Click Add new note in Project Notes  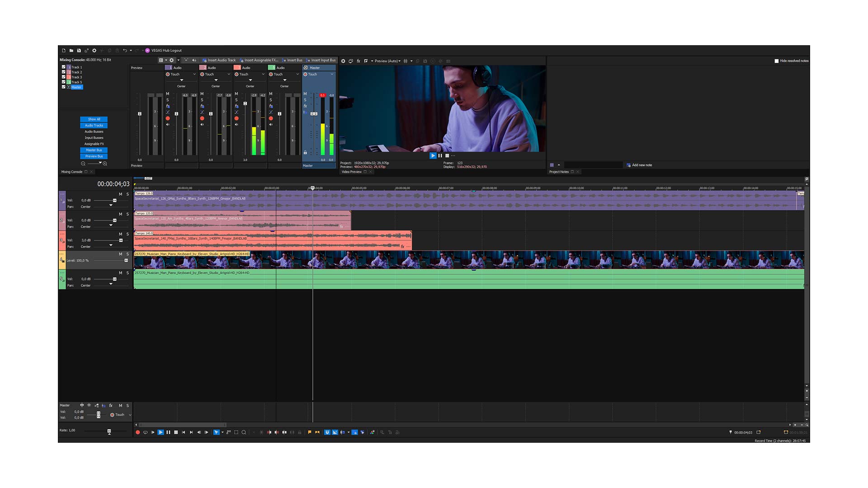click(x=639, y=165)
